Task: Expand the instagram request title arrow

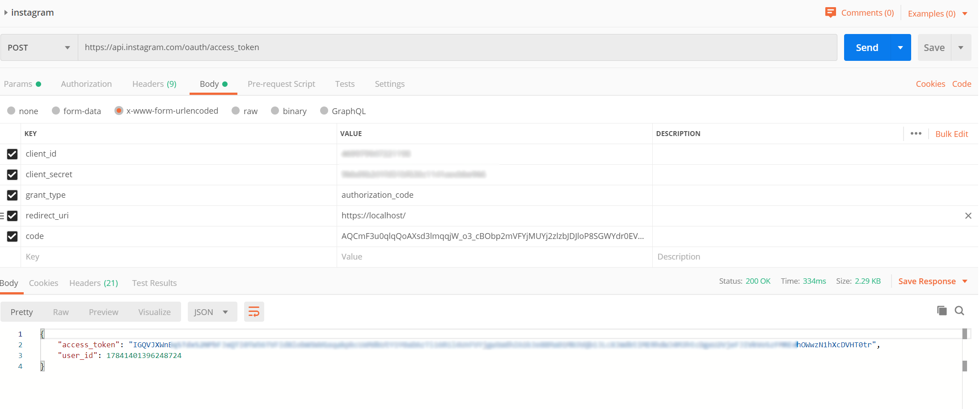Action: (6, 13)
